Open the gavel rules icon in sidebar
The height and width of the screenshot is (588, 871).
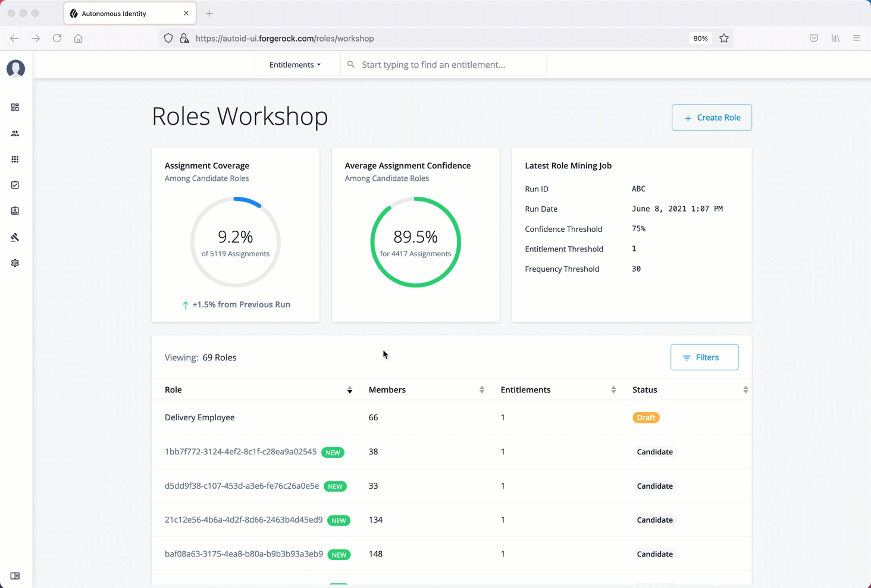(15, 237)
